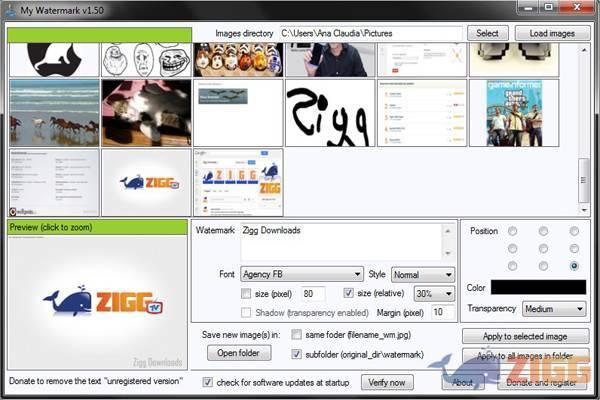
Task: Click the black Color swatch
Action: (x=539, y=288)
